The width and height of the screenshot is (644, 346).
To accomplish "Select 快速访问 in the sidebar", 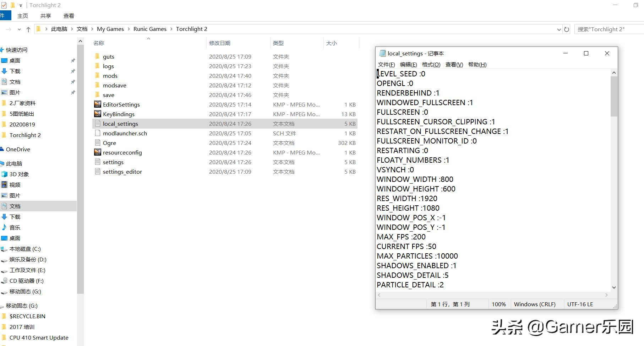I will (16, 50).
